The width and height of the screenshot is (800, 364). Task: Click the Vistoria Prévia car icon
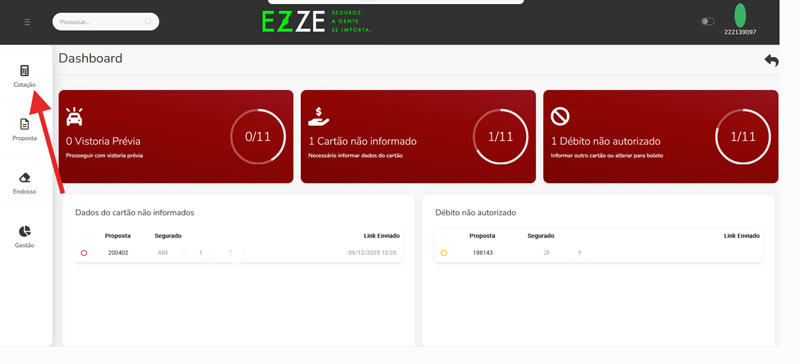point(74,117)
